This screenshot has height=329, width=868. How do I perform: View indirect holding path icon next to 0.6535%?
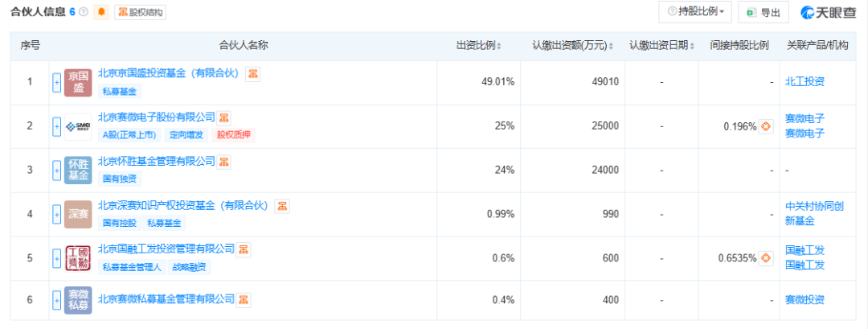766,258
